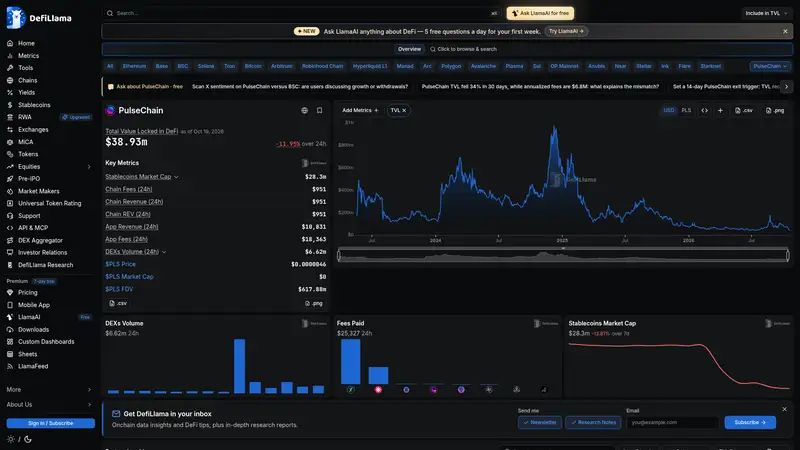The image size is (800, 450).
Task: Click the Downloads cloud icon in sidebar
Action: click(x=10, y=330)
